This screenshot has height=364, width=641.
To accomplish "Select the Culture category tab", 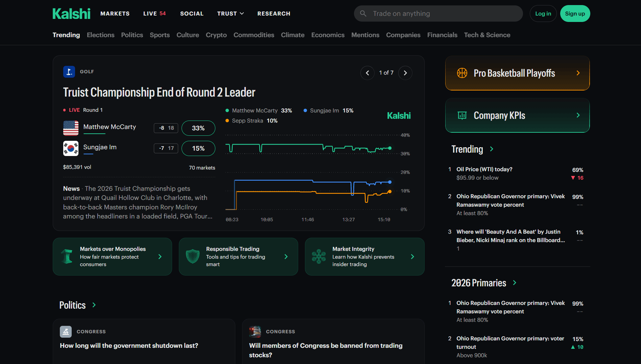I will (188, 35).
